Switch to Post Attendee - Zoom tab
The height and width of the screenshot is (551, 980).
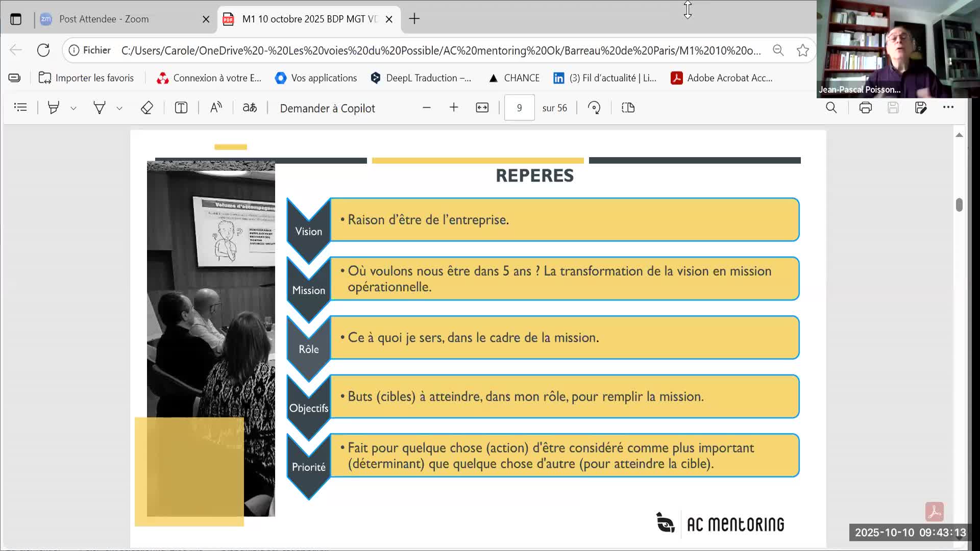pos(104,19)
